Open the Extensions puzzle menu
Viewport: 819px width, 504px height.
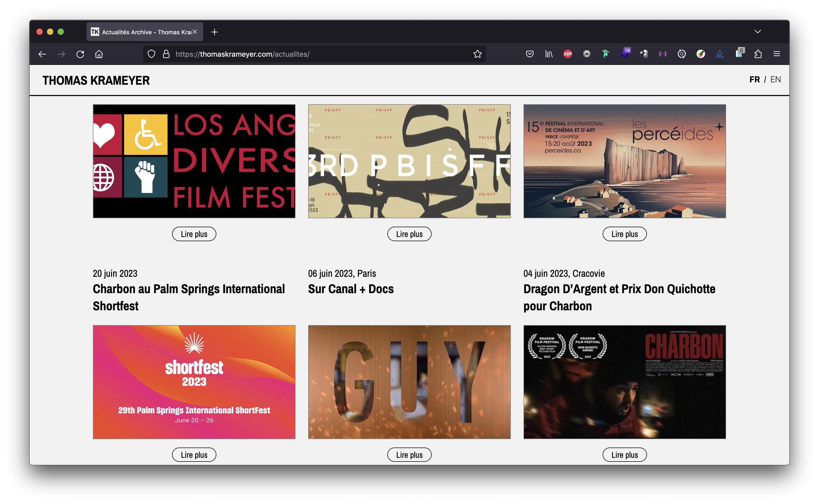tap(758, 54)
